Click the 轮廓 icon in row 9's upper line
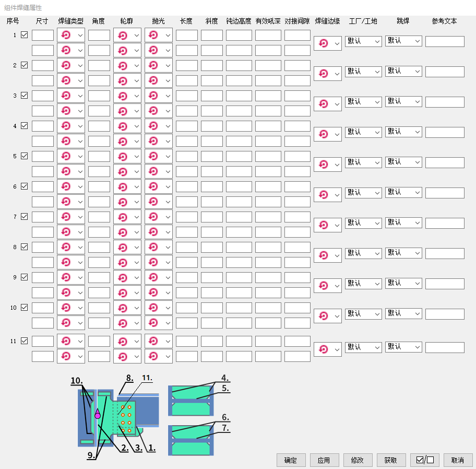476x469 pixels. [123, 278]
